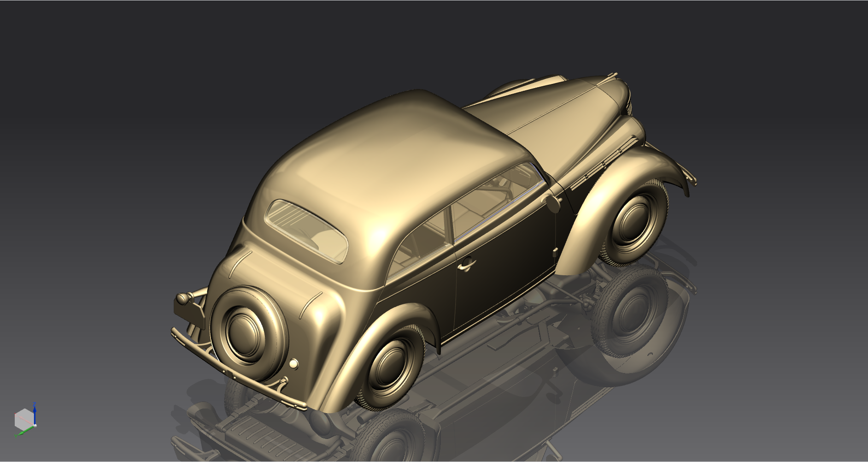The image size is (868, 462).
Task: Click the gray cube on the axis triad
Action: click(x=23, y=419)
